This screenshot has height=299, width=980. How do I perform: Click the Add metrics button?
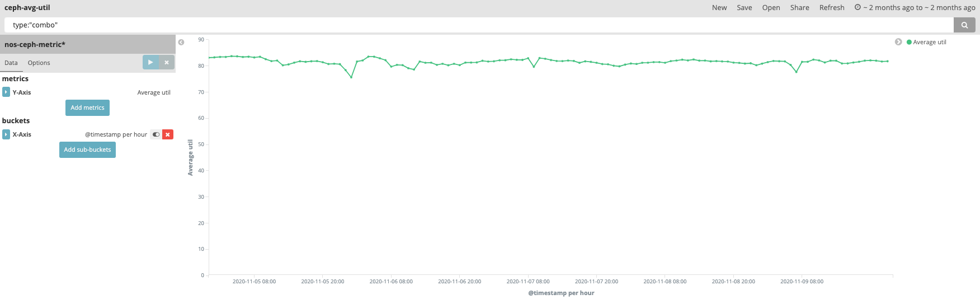pos(87,108)
